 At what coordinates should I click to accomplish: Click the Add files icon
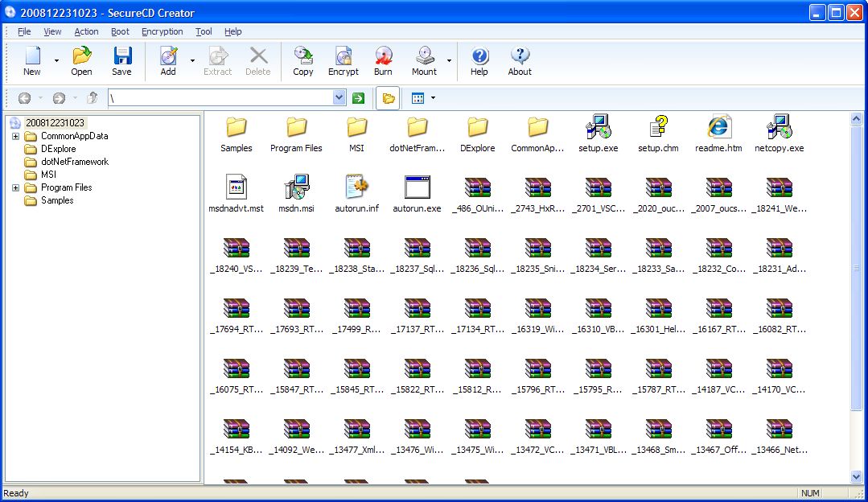point(168,61)
